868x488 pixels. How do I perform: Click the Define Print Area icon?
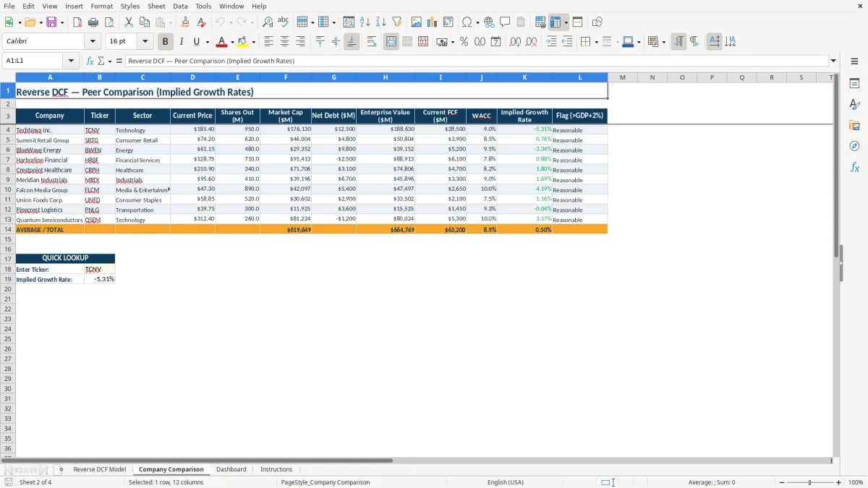pos(540,22)
